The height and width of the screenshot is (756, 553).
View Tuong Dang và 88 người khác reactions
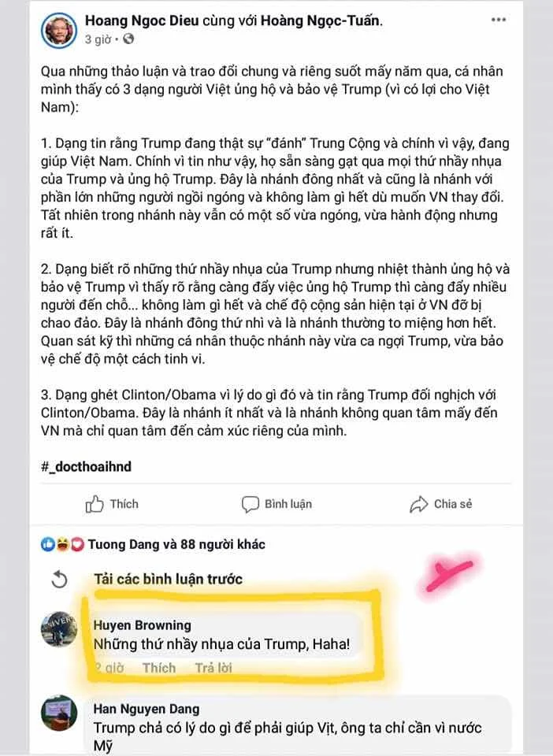176,544
